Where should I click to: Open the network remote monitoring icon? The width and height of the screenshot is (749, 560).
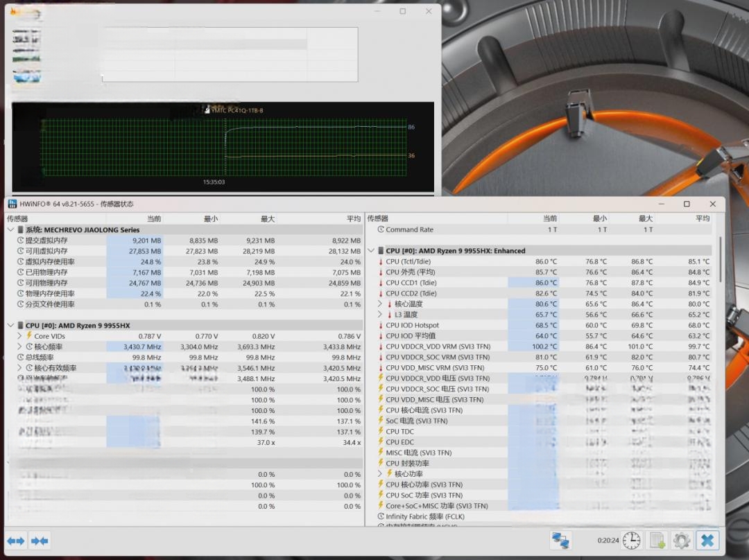[560, 541]
